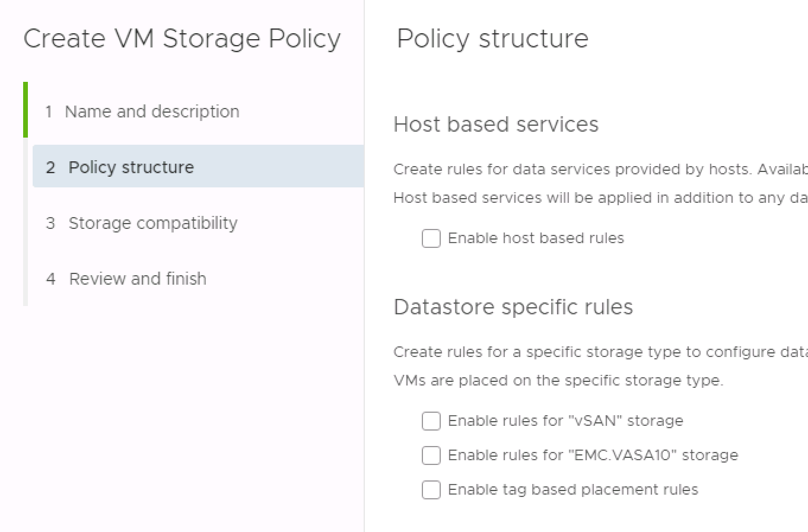Enable tag based placement rules
This screenshot has width=808, height=532.
(x=431, y=489)
